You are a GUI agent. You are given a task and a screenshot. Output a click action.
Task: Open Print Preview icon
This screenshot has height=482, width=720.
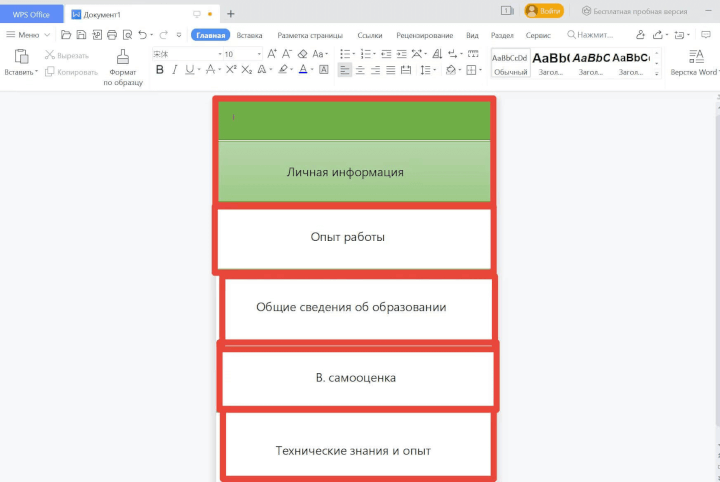click(x=127, y=35)
